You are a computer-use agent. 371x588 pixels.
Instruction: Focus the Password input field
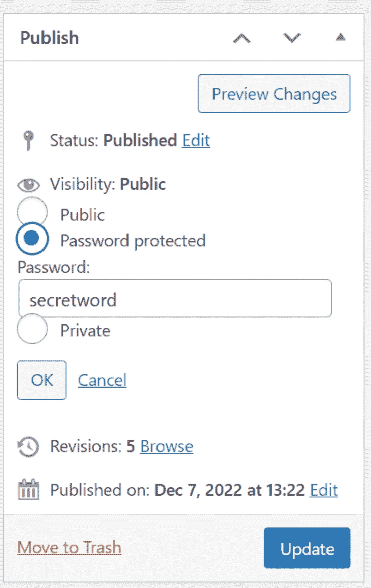[x=175, y=299]
